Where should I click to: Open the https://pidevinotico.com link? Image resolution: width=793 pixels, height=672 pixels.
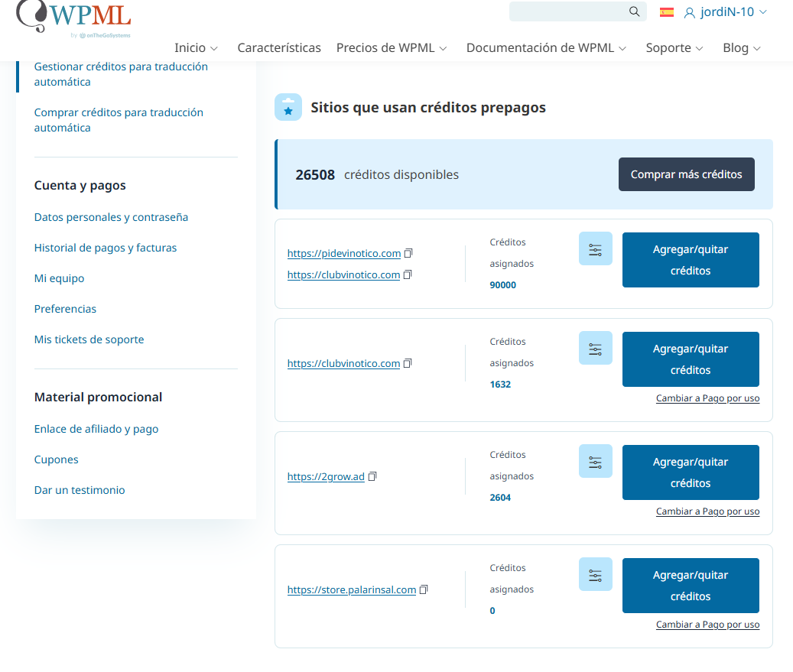point(344,253)
